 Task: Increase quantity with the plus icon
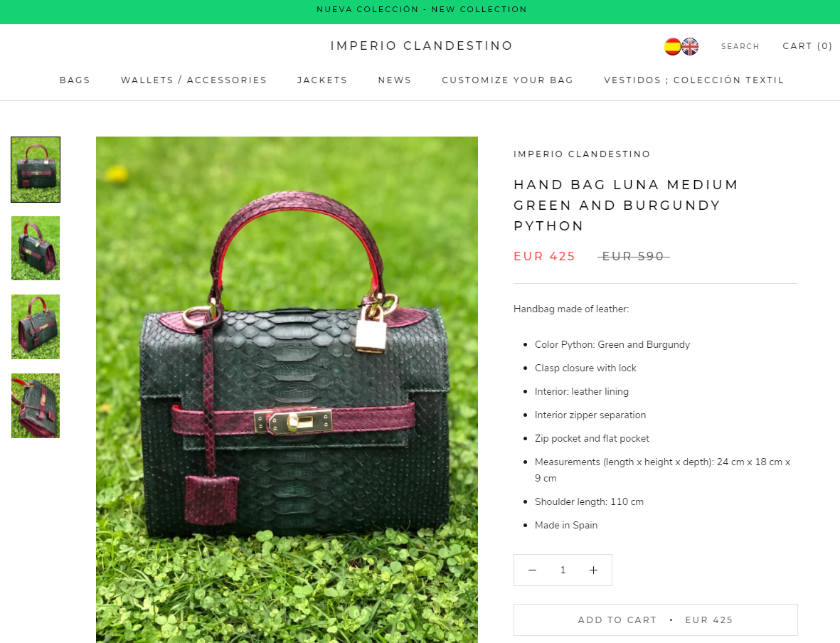pos(594,570)
